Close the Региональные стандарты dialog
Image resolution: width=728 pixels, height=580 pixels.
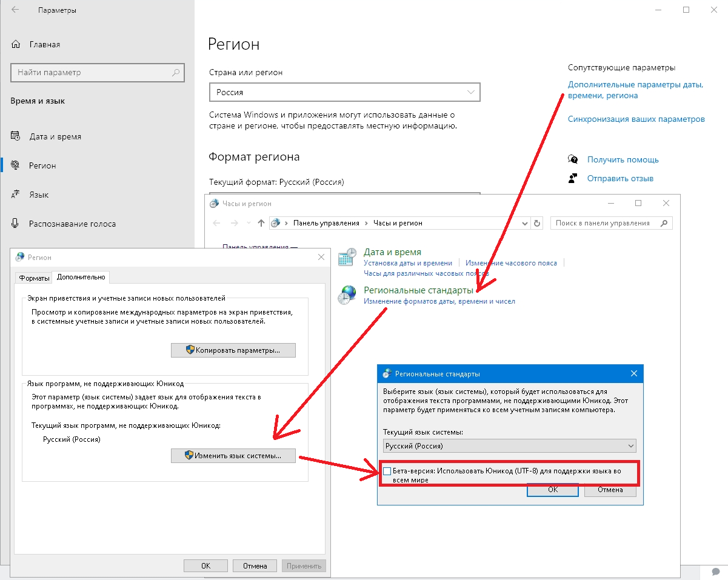coord(634,373)
